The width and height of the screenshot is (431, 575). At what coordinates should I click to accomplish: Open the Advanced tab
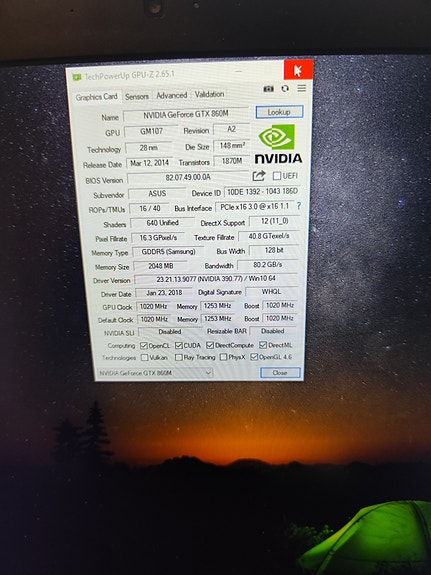click(x=172, y=95)
